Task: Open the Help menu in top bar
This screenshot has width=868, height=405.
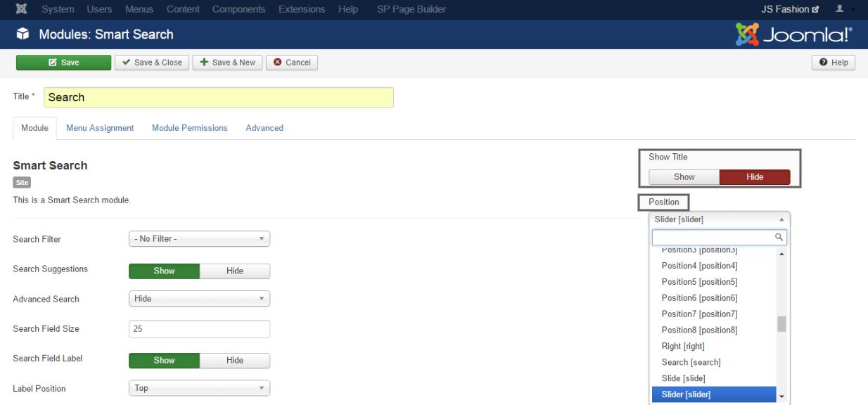Action: pos(348,9)
